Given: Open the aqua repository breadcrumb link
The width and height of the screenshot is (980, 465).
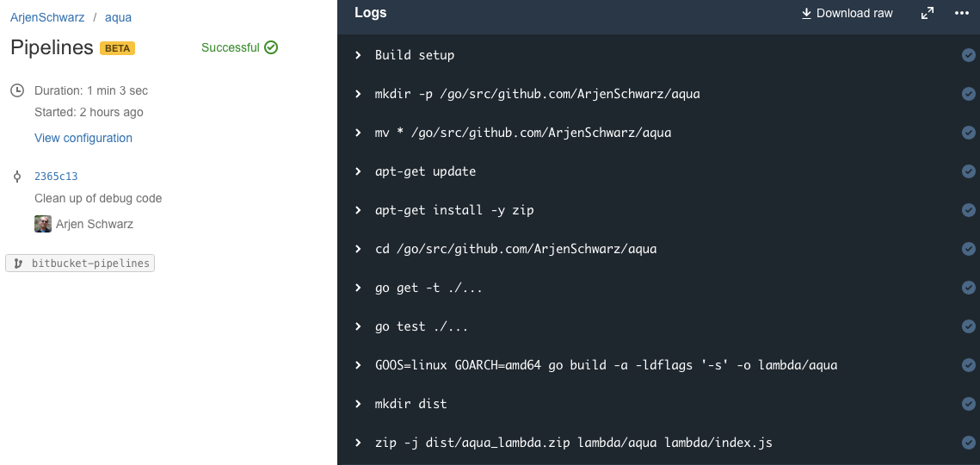Looking at the screenshot, I should point(118,17).
